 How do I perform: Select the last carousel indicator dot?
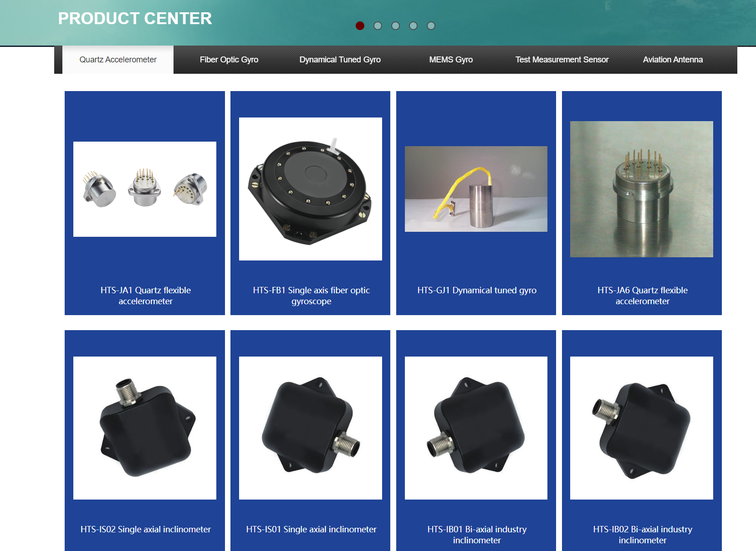pyautogui.click(x=430, y=26)
